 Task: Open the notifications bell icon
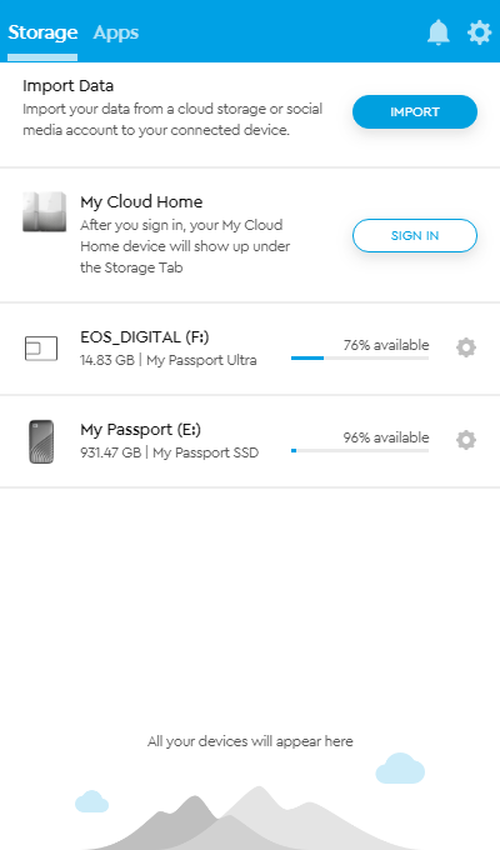point(438,33)
